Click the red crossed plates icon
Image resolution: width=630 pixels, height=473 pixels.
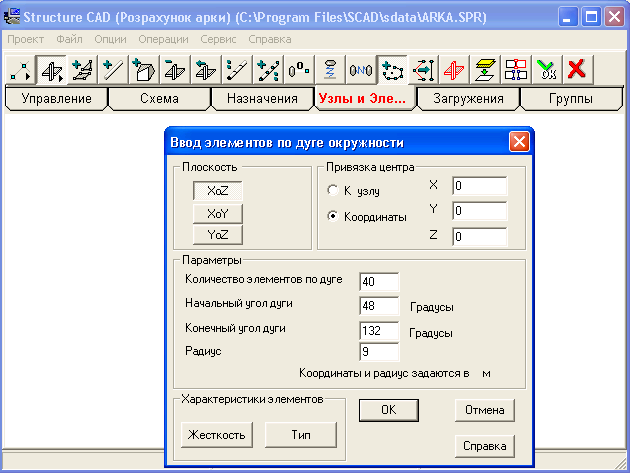coord(454,70)
